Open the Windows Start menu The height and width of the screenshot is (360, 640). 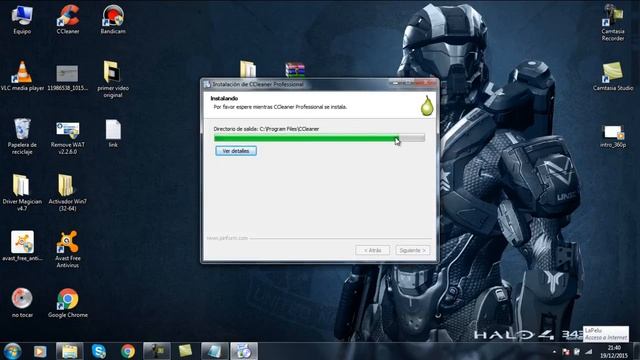12,351
